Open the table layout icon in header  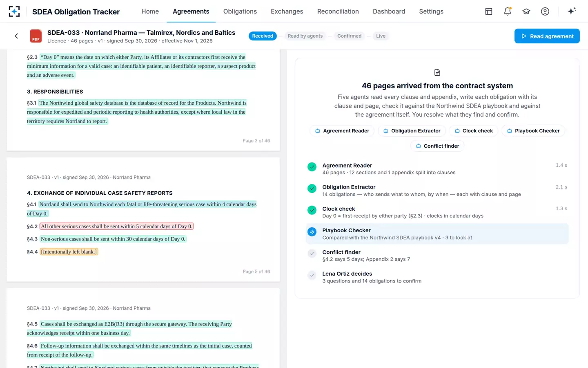click(489, 11)
